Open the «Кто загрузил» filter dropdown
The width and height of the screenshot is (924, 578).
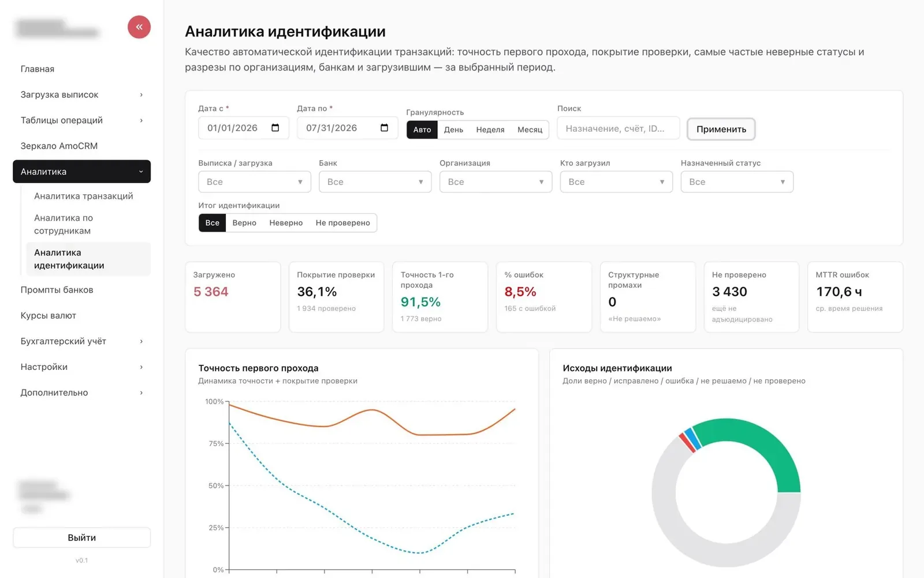(616, 182)
